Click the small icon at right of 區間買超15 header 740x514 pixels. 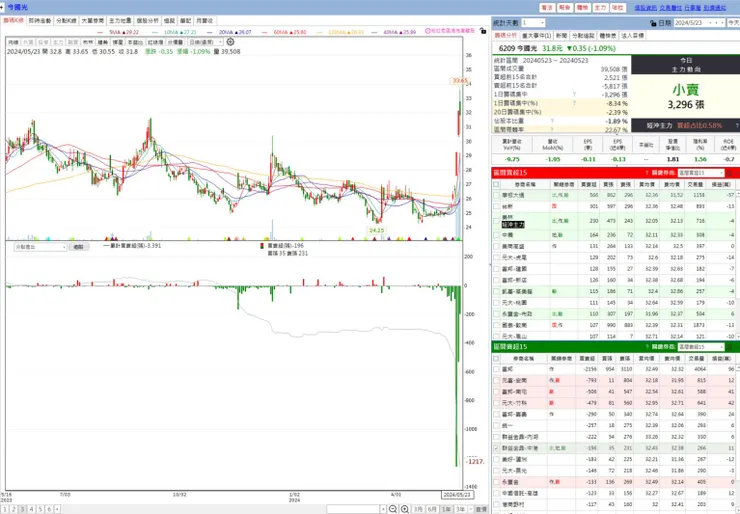pyautogui.click(x=730, y=173)
